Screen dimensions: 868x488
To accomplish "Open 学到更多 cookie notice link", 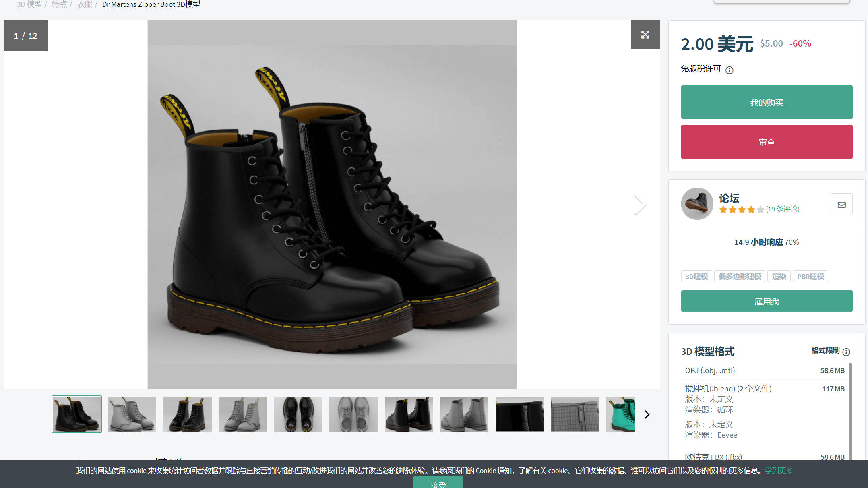I will pos(779,470).
